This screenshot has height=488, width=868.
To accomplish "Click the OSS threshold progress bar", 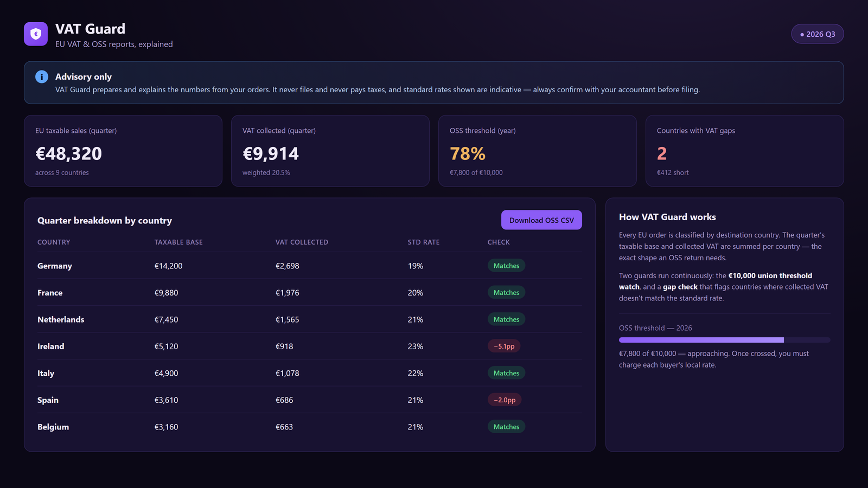I will [x=724, y=340].
